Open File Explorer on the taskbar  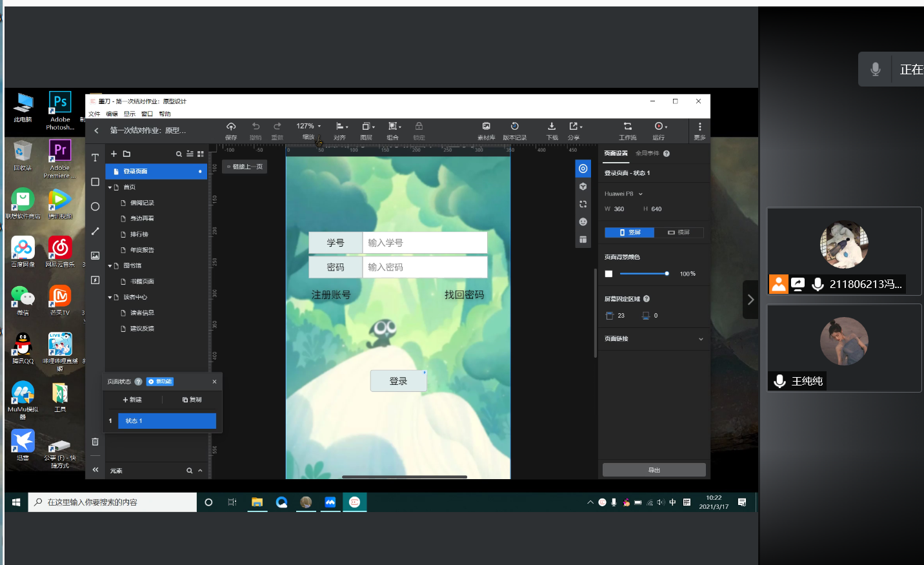coord(257,502)
